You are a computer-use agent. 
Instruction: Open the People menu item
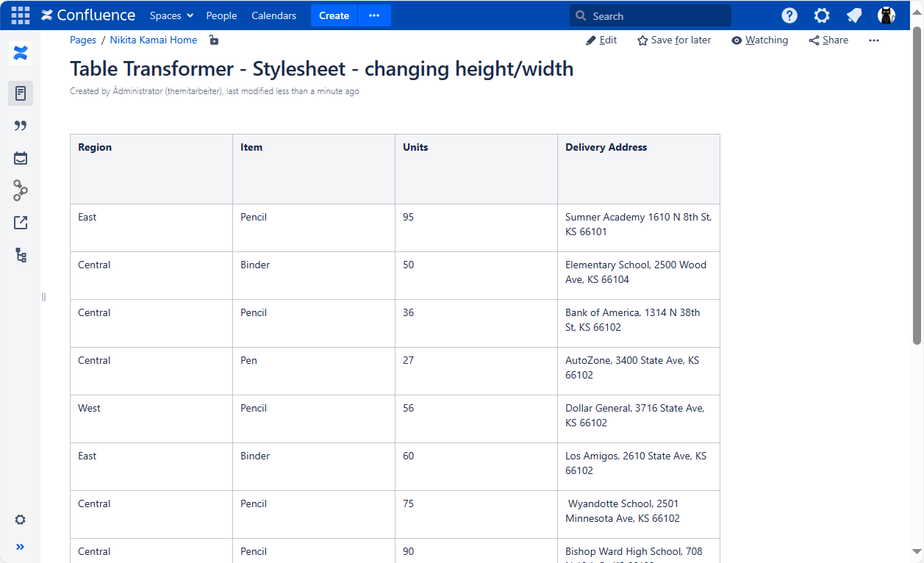221,15
